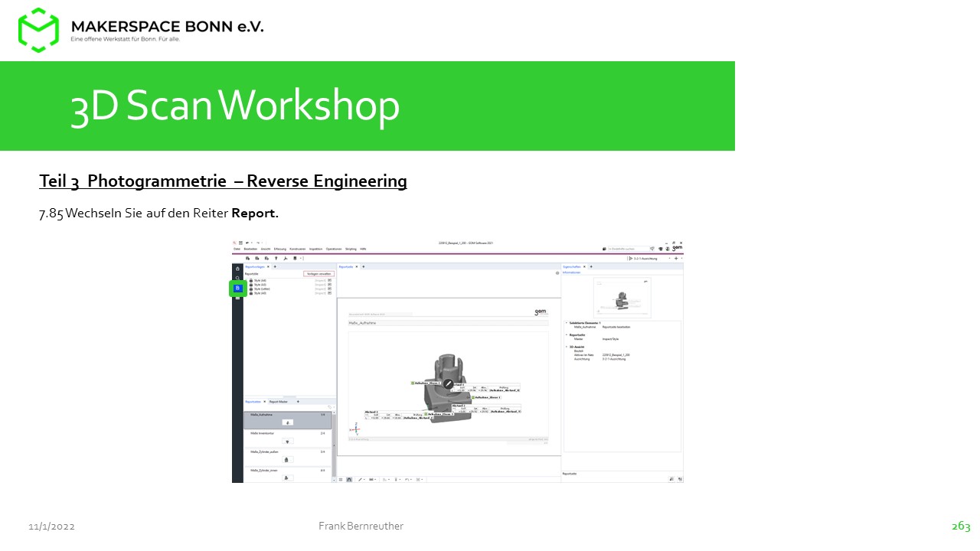980x551 pixels.
Task: Open the Bearbeiten menu
Action: [x=250, y=249]
